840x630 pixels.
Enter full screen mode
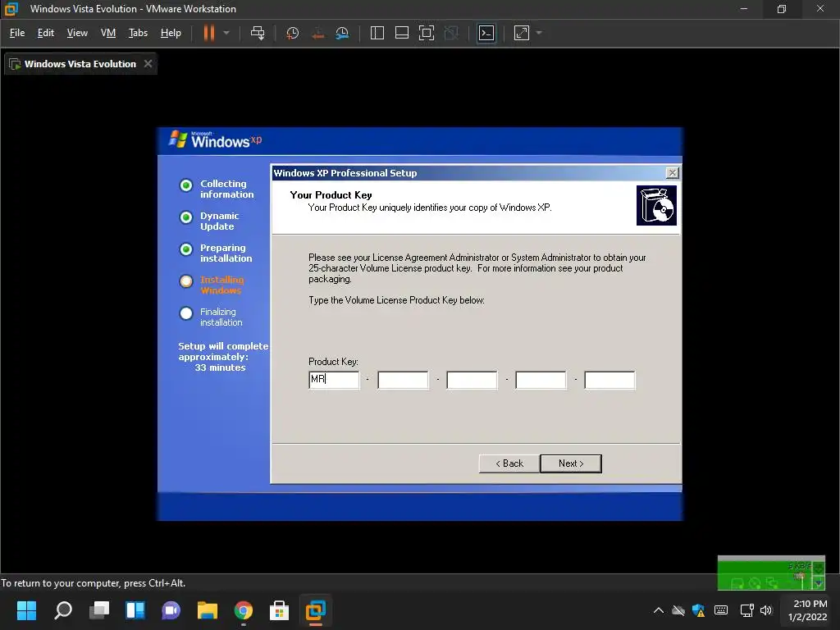pyautogui.click(x=427, y=33)
